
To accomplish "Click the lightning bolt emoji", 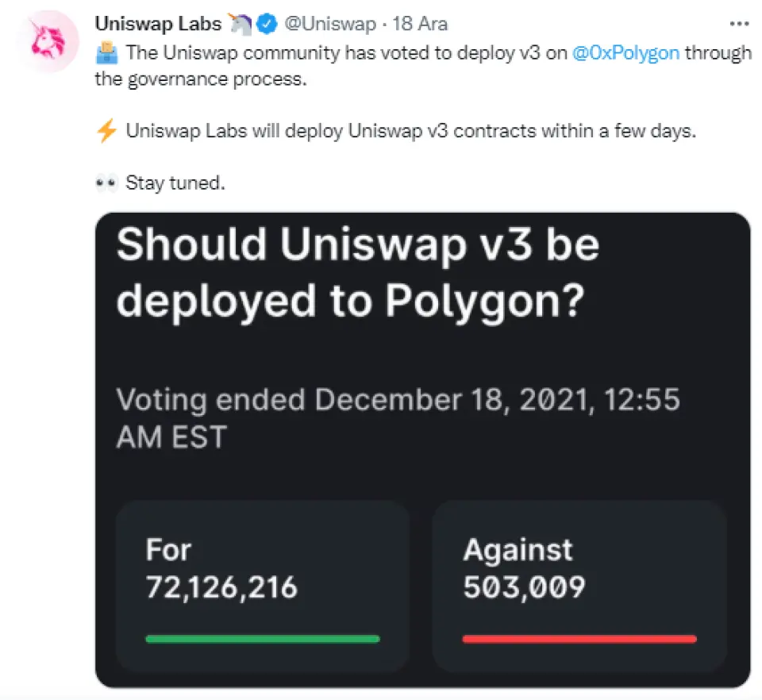I will [x=105, y=132].
